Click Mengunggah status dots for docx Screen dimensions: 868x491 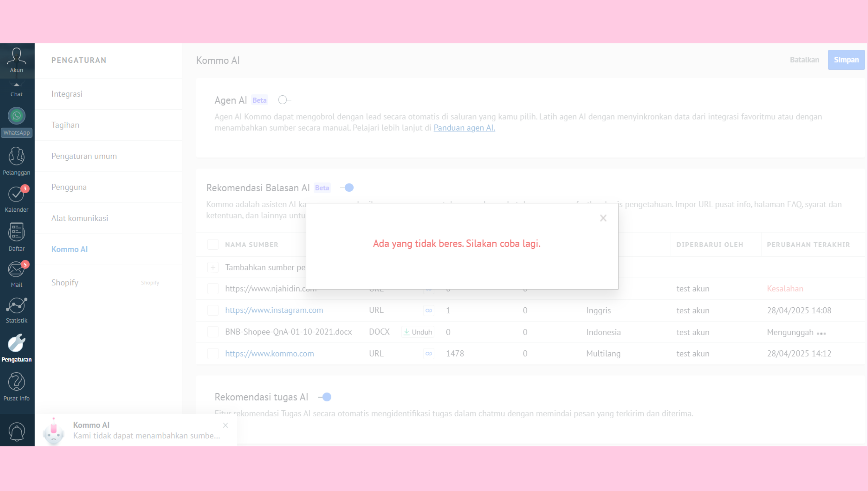click(x=821, y=333)
